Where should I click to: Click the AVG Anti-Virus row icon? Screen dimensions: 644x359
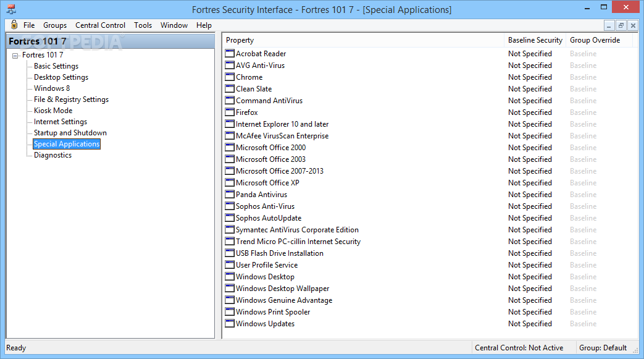pyautogui.click(x=230, y=65)
